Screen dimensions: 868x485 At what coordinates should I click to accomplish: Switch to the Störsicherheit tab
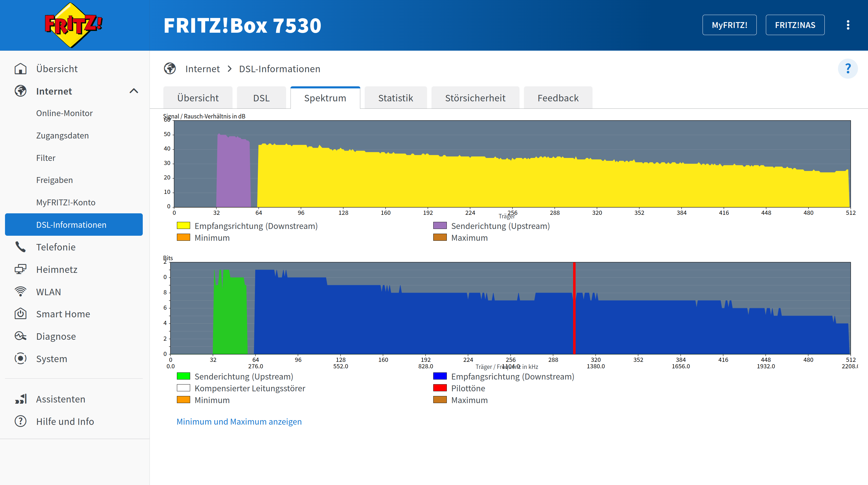475,98
